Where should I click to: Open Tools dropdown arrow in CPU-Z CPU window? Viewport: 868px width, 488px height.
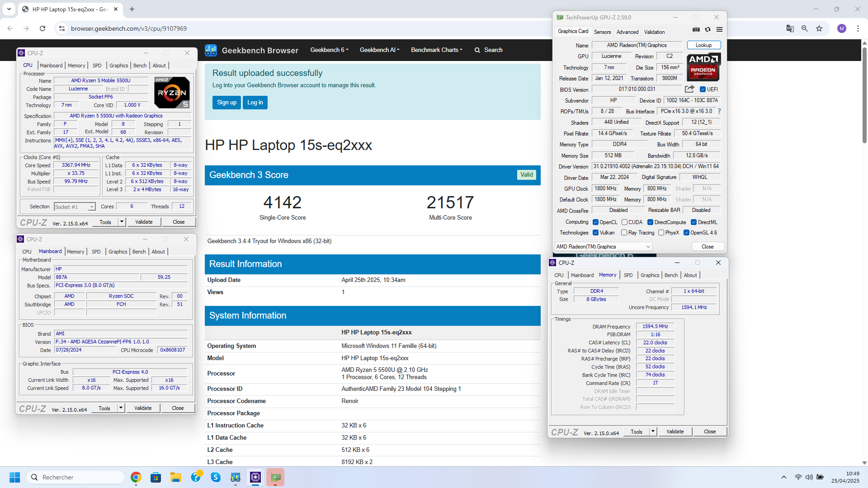click(122, 222)
